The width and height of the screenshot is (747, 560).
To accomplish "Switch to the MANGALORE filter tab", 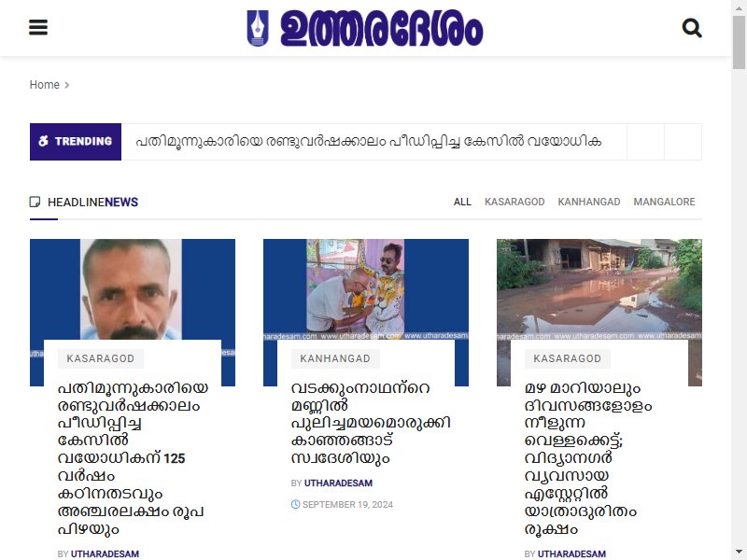I will [x=664, y=202].
